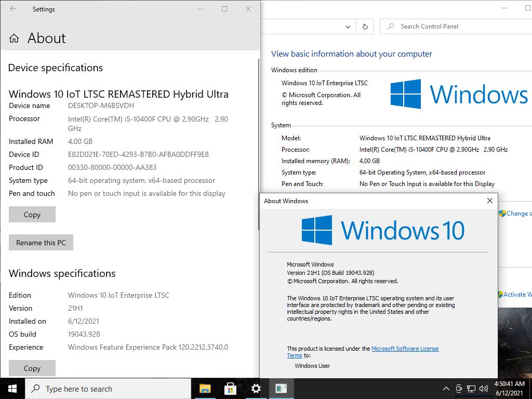Select the Product ID 00330-80000-00000-AA383
This screenshot has width=532, height=399.
coord(112,167)
